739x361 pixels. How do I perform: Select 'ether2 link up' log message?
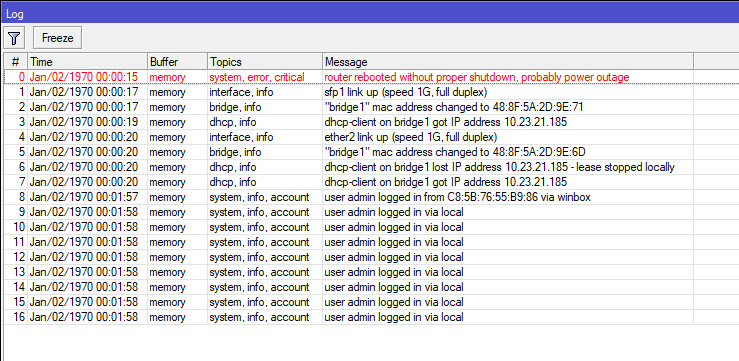(411, 137)
